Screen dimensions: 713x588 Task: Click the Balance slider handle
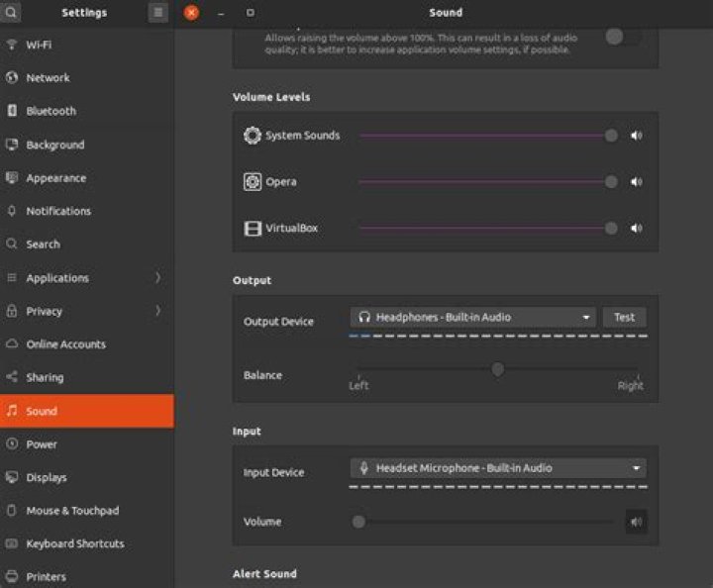(498, 369)
